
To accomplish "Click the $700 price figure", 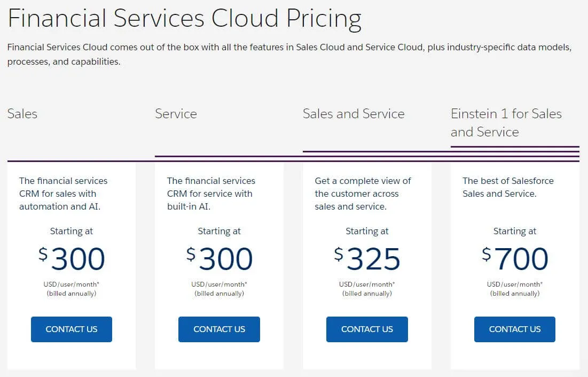I will (x=515, y=259).
